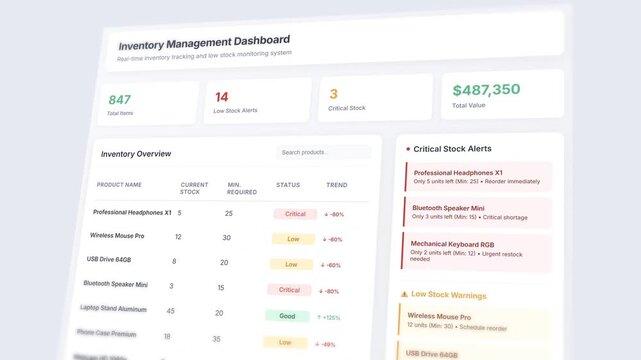Select USB Drive 64GB in the table
The width and height of the screenshot is (641, 360).
[109, 259]
